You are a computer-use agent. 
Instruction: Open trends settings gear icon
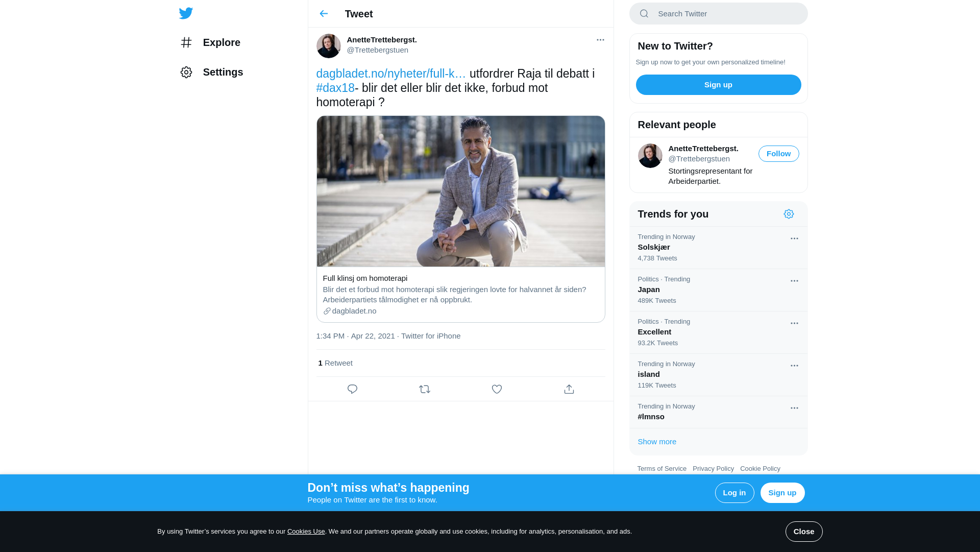[x=789, y=214]
